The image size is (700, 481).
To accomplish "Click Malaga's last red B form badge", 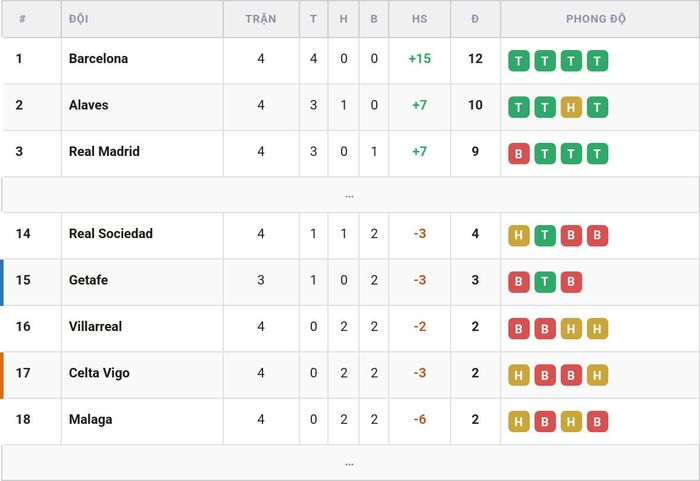I will pos(597,422).
